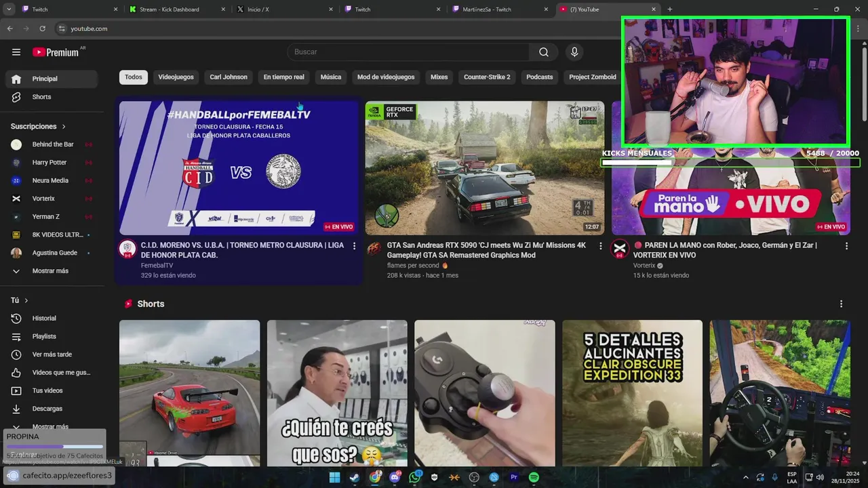This screenshot has width=868, height=488.
Task: Switch to MartiinezSa - Twitch tab
Action: pos(500,9)
